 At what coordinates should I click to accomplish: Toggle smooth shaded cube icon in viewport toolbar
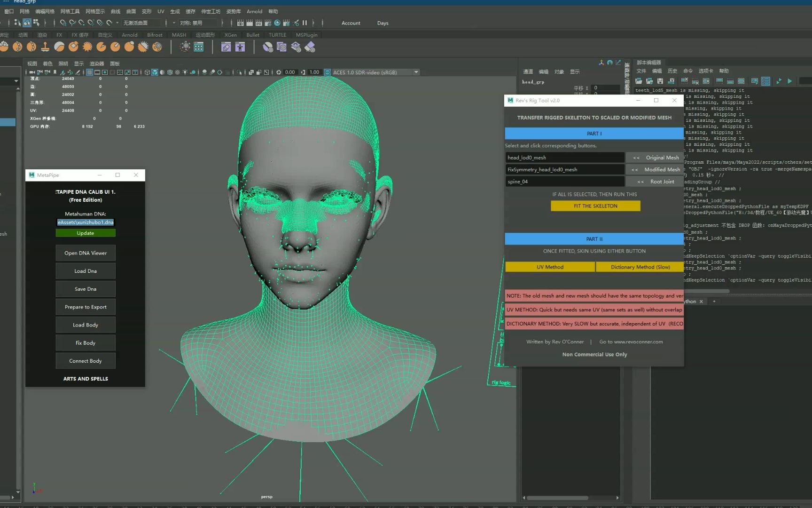pyautogui.click(x=155, y=72)
